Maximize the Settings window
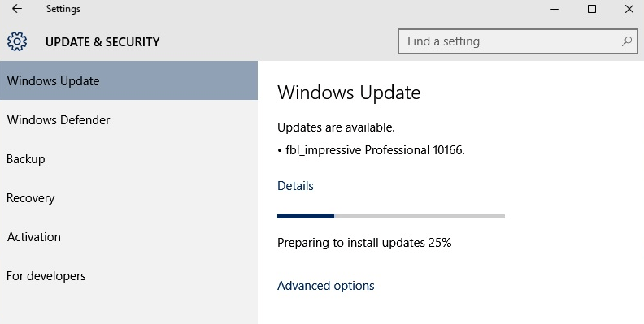This screenshot has height=324, width=644. click(x=592, y=9)
